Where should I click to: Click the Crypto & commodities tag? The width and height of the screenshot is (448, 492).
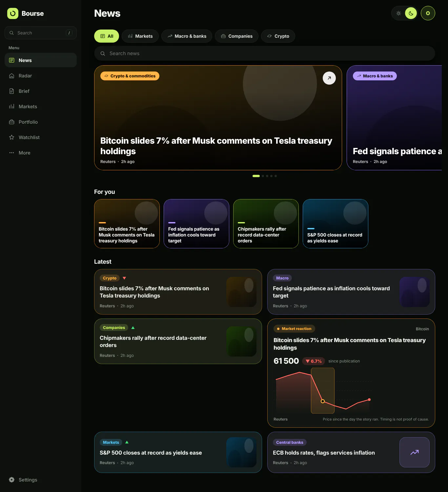[130, 76]
